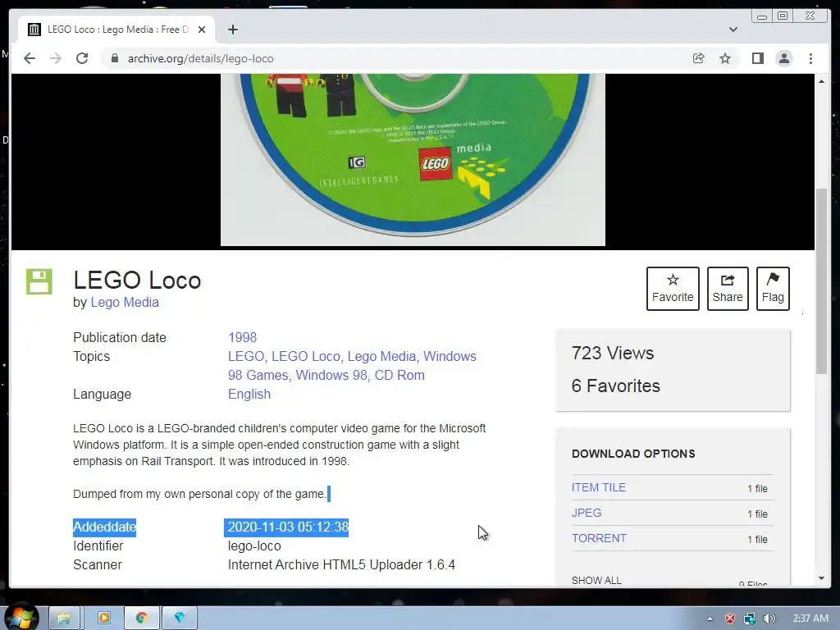The height and width of the screenshot is (630, 840).
Task: Open the CD Rom topic link
Action: [399, 375]
